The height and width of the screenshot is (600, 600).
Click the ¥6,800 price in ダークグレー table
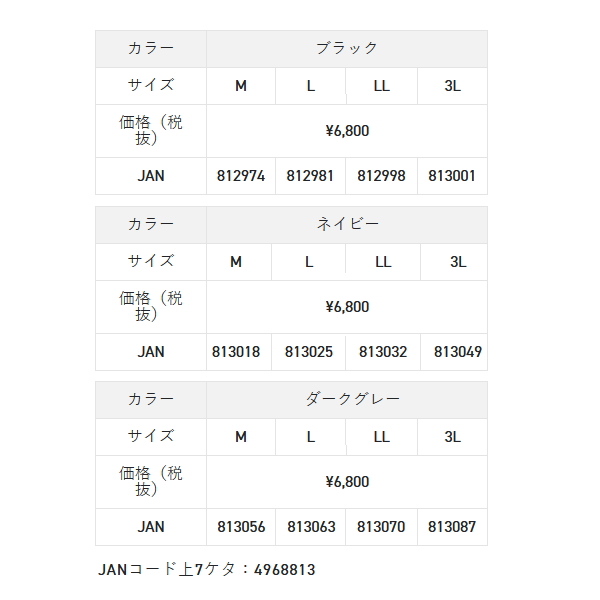click(347, 482)
